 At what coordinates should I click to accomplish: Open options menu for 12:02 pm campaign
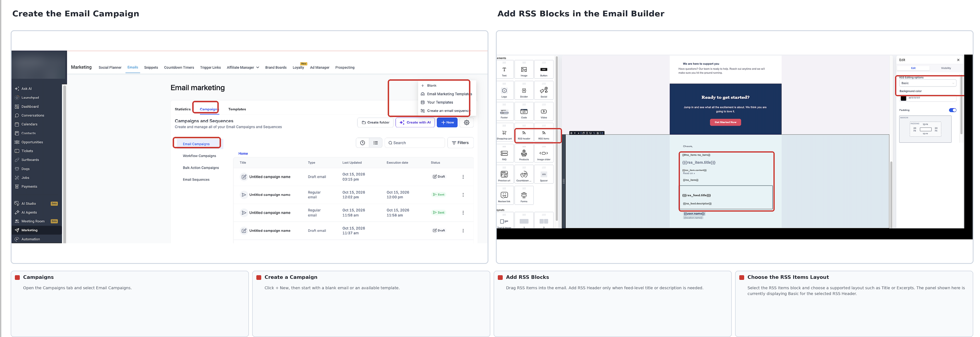(463, 195)
